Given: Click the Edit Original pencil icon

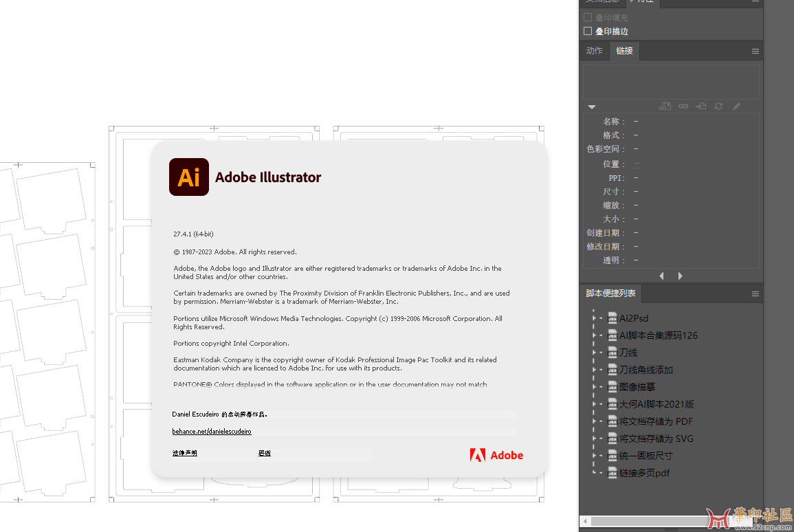Looking at the screenshot, I should (736, 107).
